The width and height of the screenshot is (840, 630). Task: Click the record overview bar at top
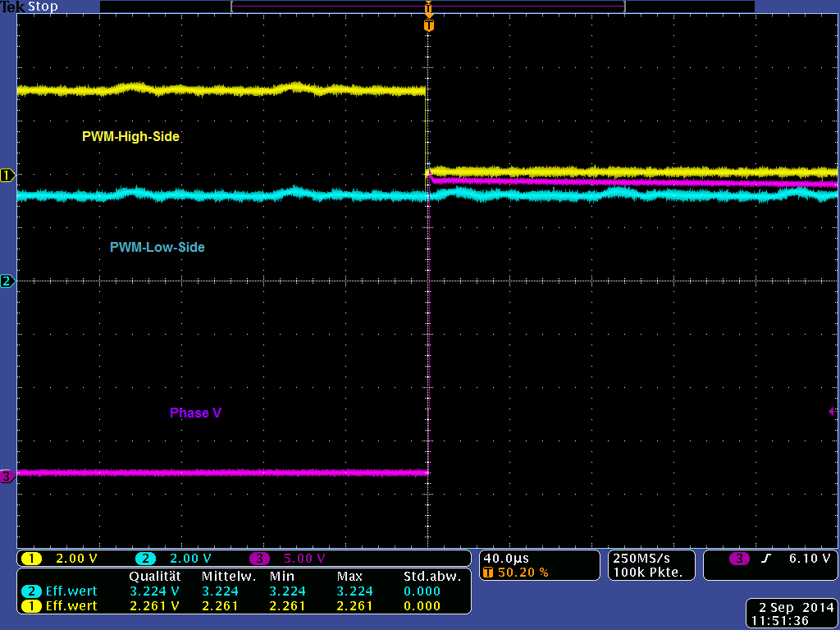[x=427, y=7]
